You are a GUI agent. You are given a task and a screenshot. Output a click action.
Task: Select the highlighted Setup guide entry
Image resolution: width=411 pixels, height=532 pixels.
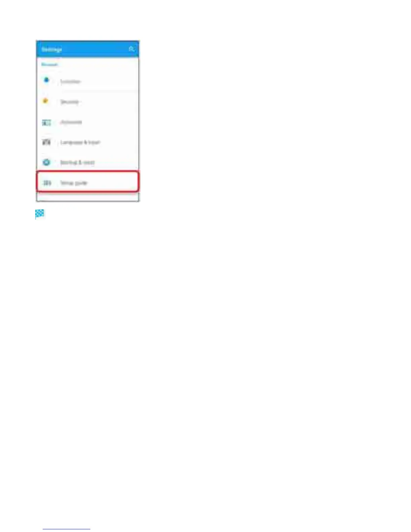pyautogui.click(x=88, y=182)
